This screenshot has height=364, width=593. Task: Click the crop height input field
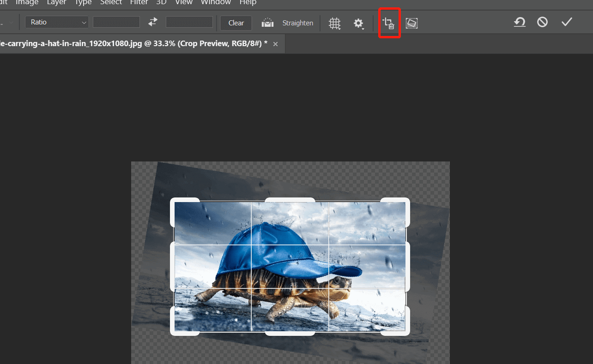pyautogui.click(x=189, y=22)
